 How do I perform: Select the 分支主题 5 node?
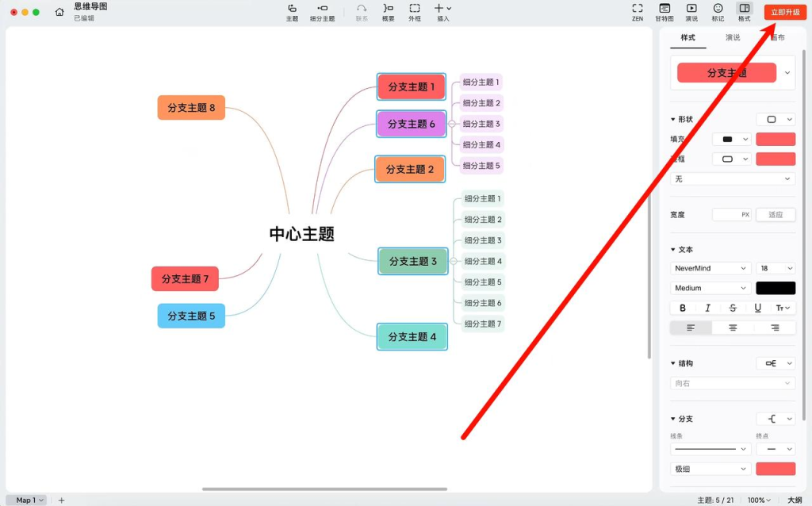pos(191,316)
